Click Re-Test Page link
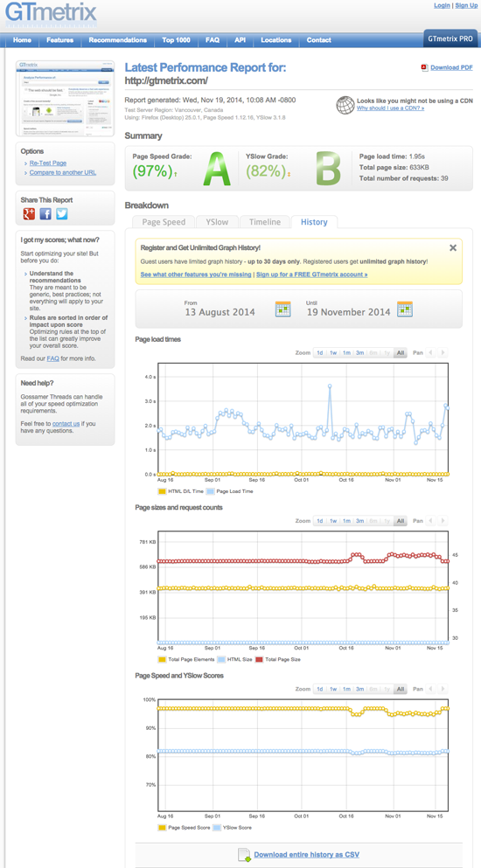The image size is (481, 868). (47, 163)
